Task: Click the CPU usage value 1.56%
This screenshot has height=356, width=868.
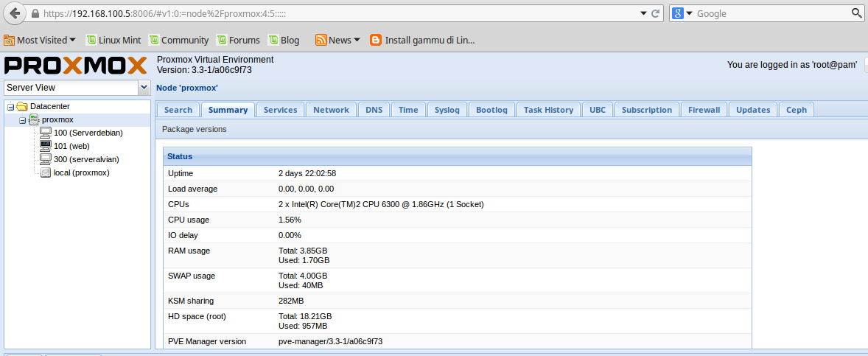Action: click(x=290, y=220)
